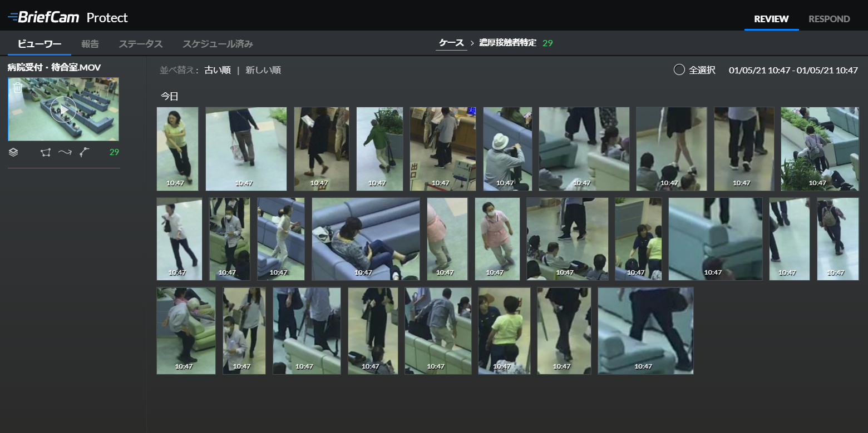Click the ケース breadcrumb link
The image size is (868, 433).
point(451,43)
